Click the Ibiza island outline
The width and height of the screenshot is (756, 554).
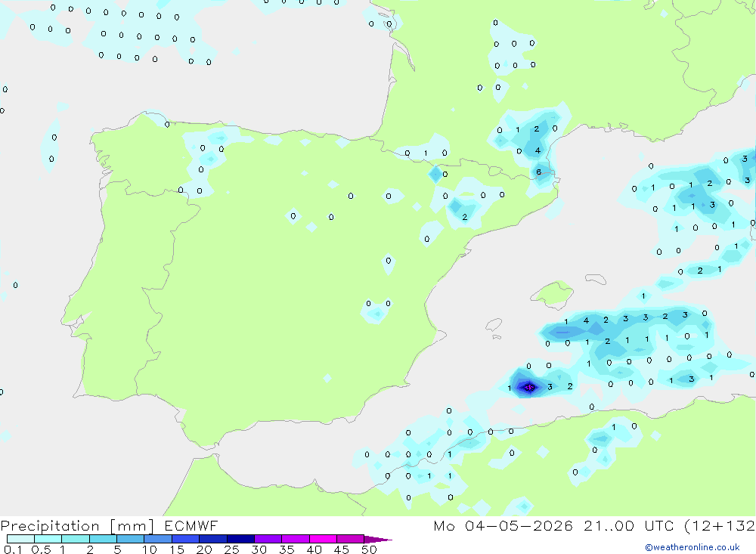tap(494, 326)
